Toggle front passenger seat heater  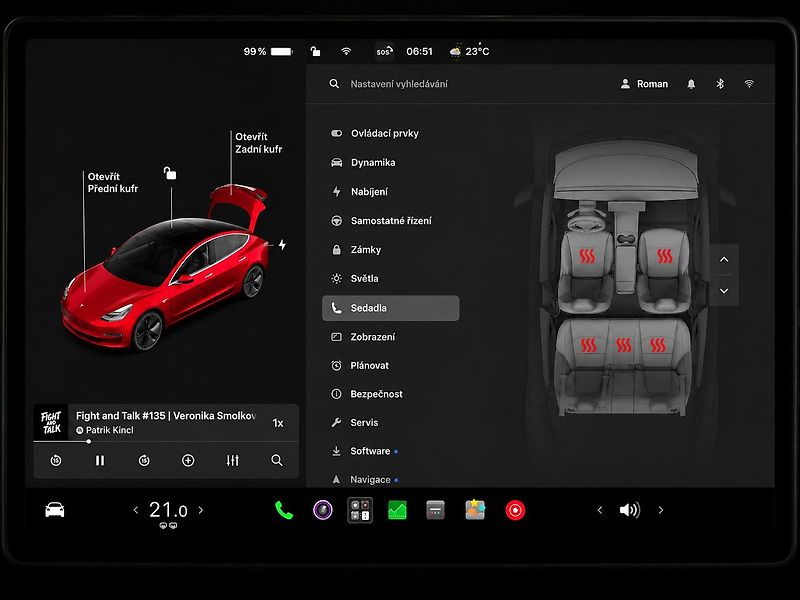tap(664, 256)
